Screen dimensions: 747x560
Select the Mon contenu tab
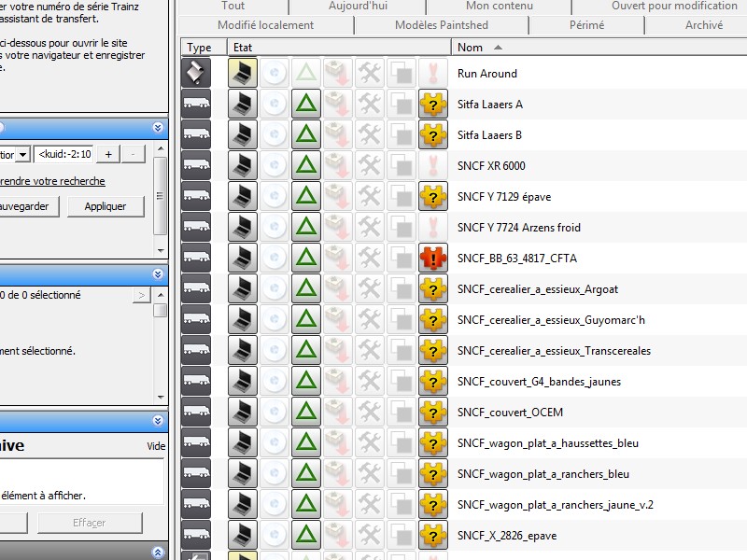pyautogui.click(x=500, y=7)
